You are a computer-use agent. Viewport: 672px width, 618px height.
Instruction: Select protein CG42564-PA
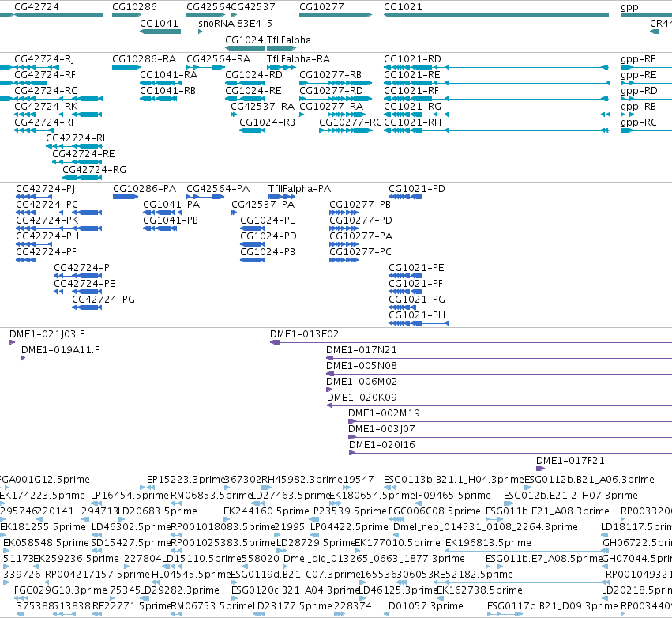click(218, 189)
